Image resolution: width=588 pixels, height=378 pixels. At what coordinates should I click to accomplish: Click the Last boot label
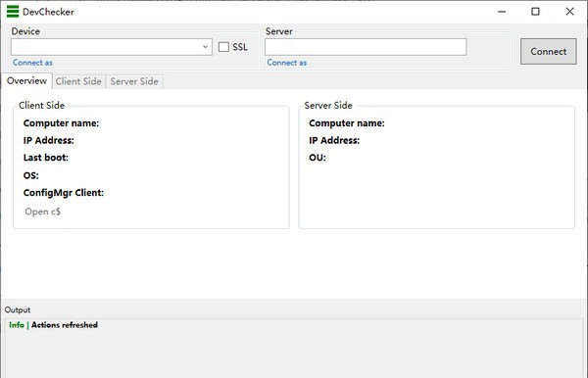46,158
